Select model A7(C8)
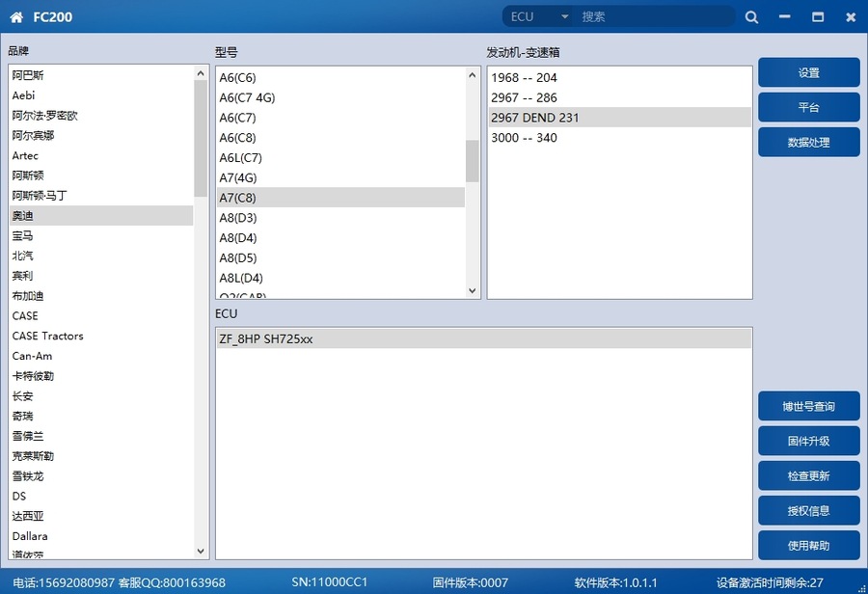The height and width of the screenshot is (594, 868). [341, 198]
